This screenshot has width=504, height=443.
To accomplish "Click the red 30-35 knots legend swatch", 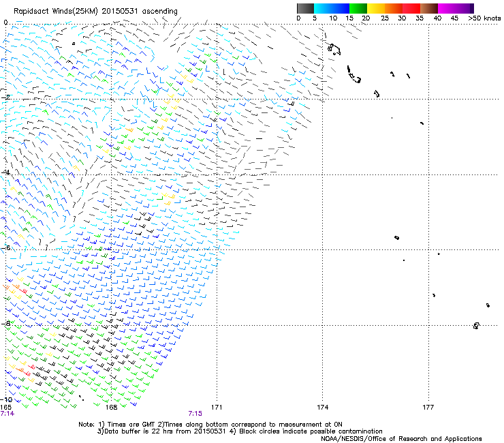I will pos(411,8).
